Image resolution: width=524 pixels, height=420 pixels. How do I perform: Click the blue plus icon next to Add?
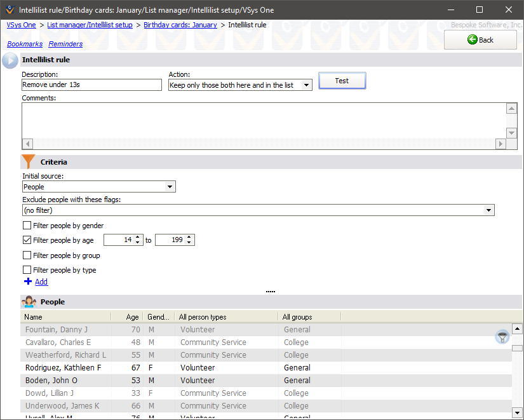point(28,281)
